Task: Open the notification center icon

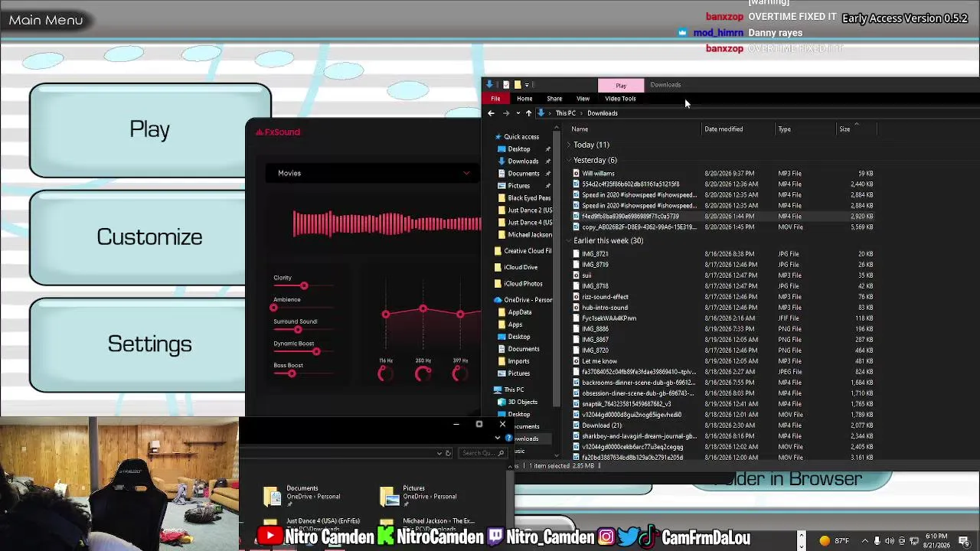Action: (x=964, y=542)
